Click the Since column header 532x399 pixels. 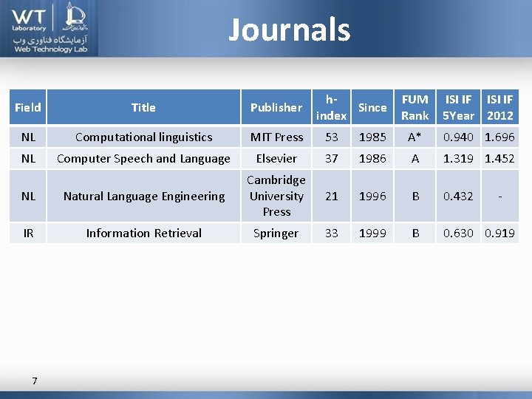pyautogui.click(x=372, y=107)
